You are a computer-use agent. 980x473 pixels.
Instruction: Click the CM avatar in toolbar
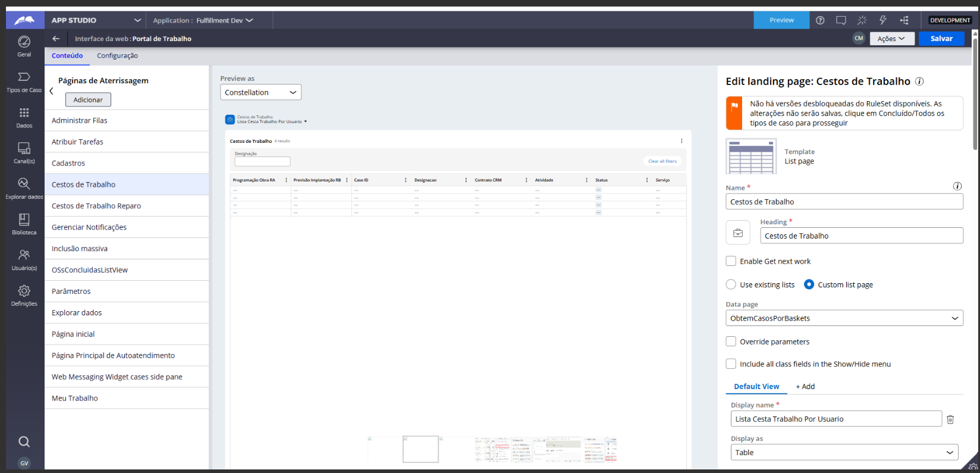(x=859, y=38)
